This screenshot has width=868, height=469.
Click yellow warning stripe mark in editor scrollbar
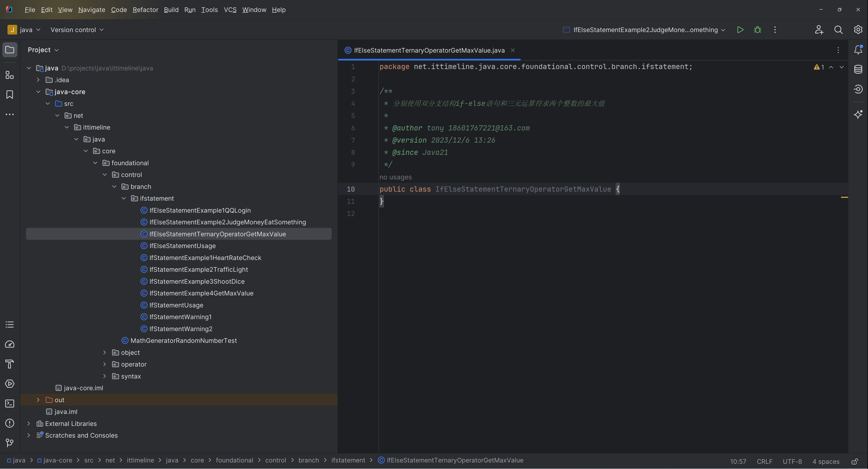click(x=845, y=197)
